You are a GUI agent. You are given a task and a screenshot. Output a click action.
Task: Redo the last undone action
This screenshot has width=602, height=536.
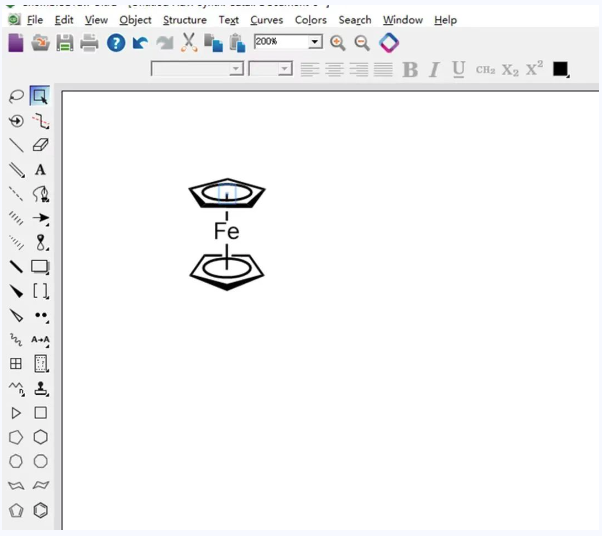165,43
